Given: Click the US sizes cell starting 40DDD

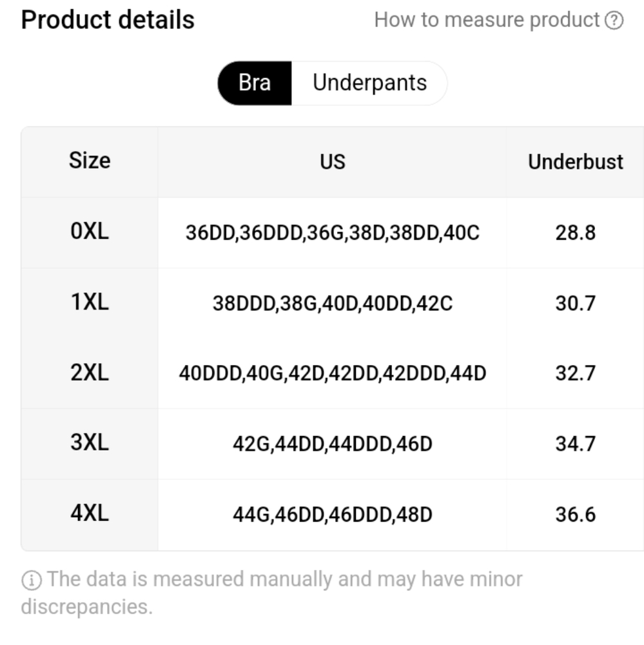Looking at the screenshot, I should point(332,373).
